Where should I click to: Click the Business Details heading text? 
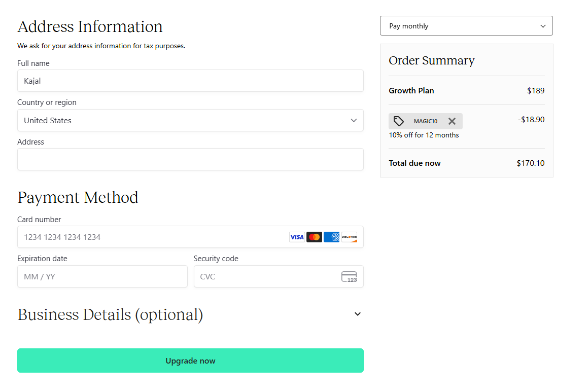tap(110, 315)
